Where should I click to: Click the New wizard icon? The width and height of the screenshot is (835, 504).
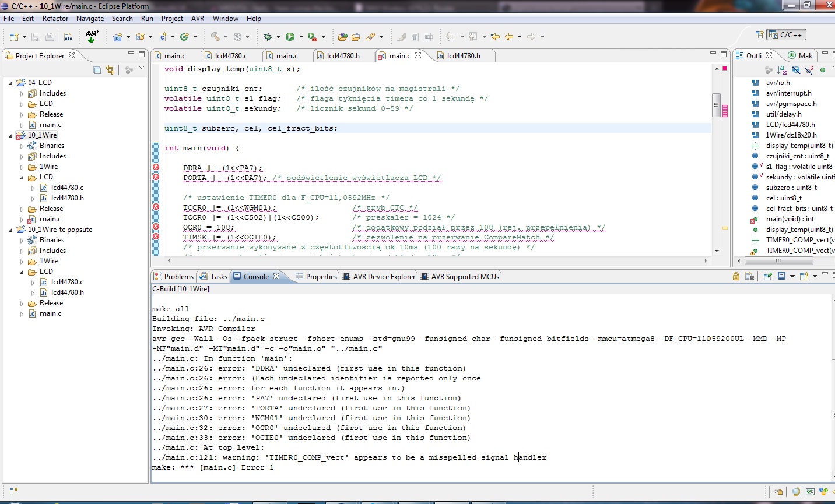[14, 37]
